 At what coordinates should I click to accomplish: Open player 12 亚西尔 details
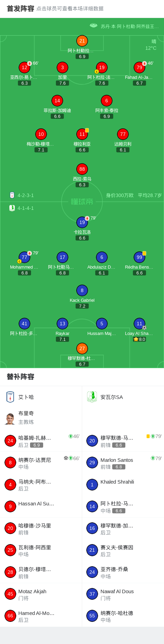pyautogui.click(x=25, y=67)
